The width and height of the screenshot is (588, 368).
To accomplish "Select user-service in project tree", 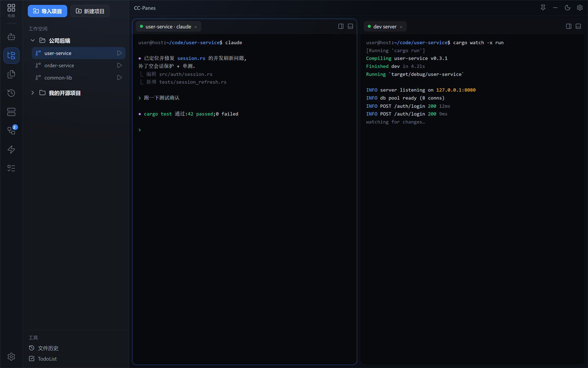I will pyautogui.click(x=78, y=53).
